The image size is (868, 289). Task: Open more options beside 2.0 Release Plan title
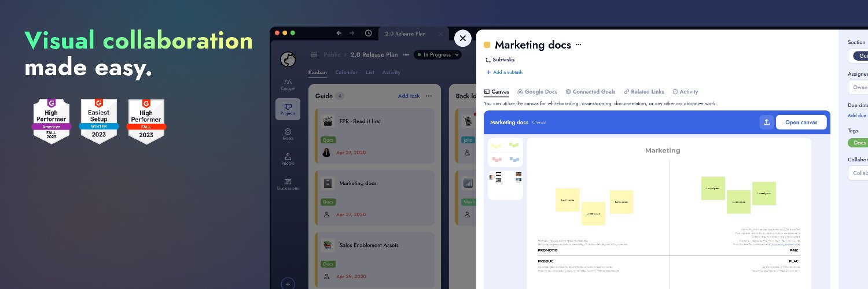(405, 55)
